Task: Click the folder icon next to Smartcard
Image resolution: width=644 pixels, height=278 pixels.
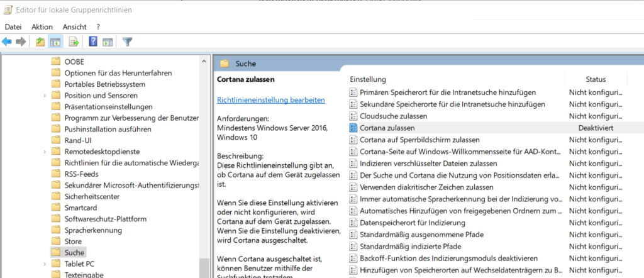Action: point(56,208)
